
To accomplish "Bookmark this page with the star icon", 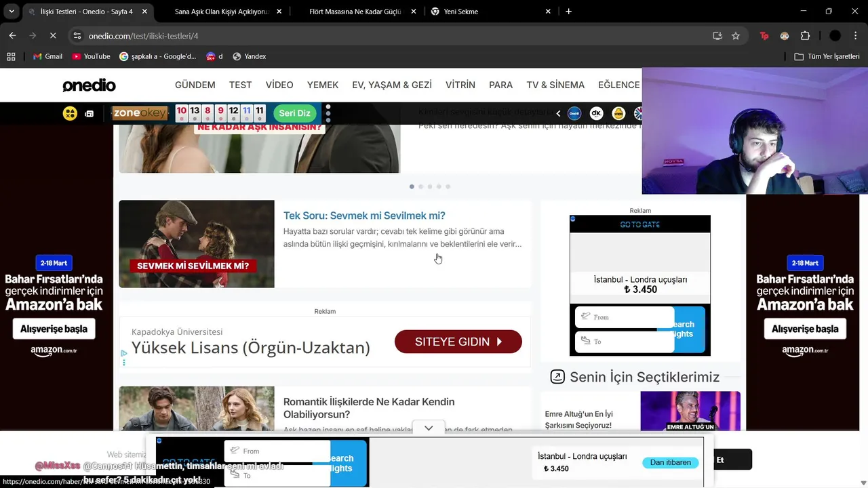I will coord(736,36).
